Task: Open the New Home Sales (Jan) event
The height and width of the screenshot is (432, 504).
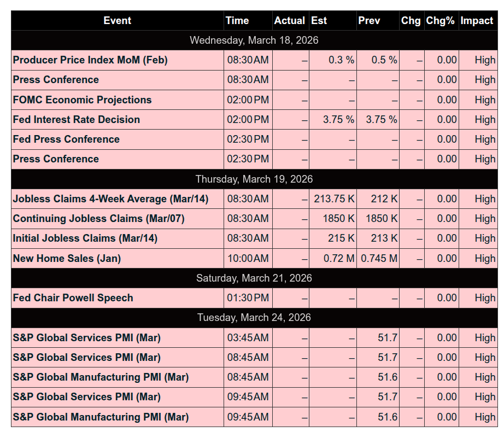Action: tap(67, 258)
